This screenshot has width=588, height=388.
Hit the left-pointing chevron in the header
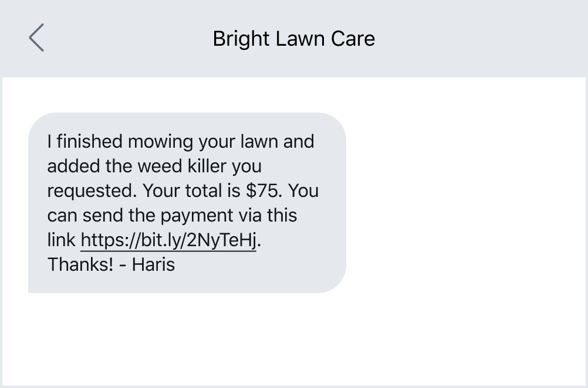pos(36,38)
